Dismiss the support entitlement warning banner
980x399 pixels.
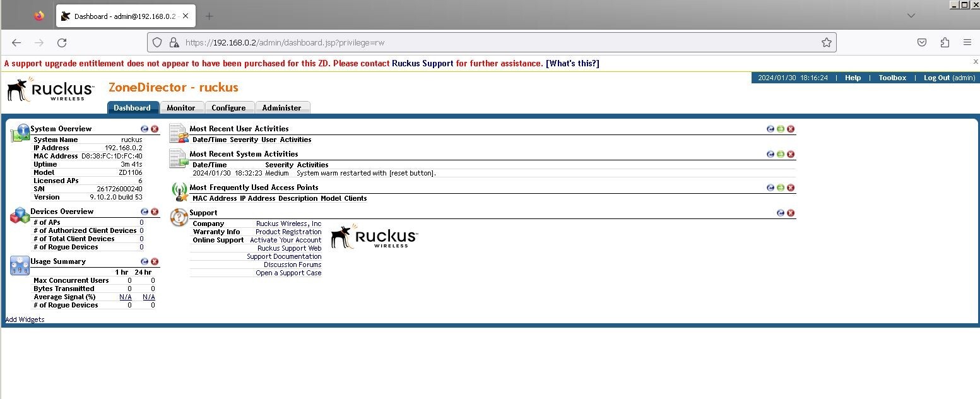pyautogui.click(x=975, y=61)
